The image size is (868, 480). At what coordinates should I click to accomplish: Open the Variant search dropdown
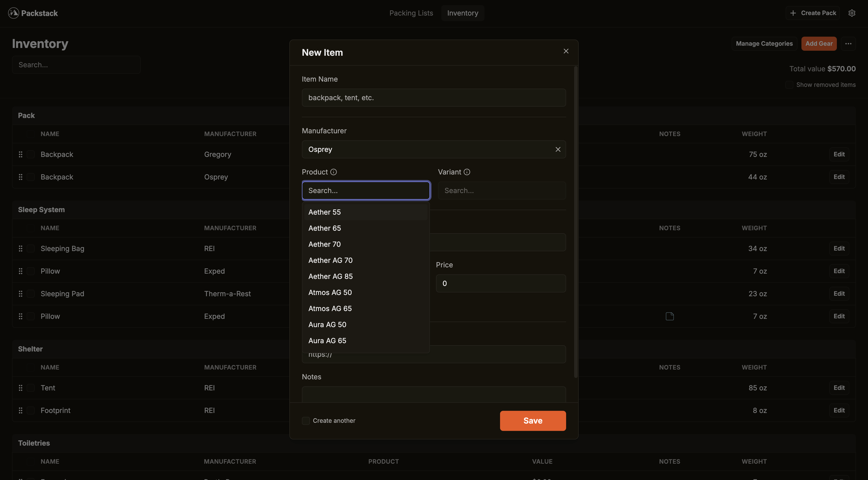(501, 190)
